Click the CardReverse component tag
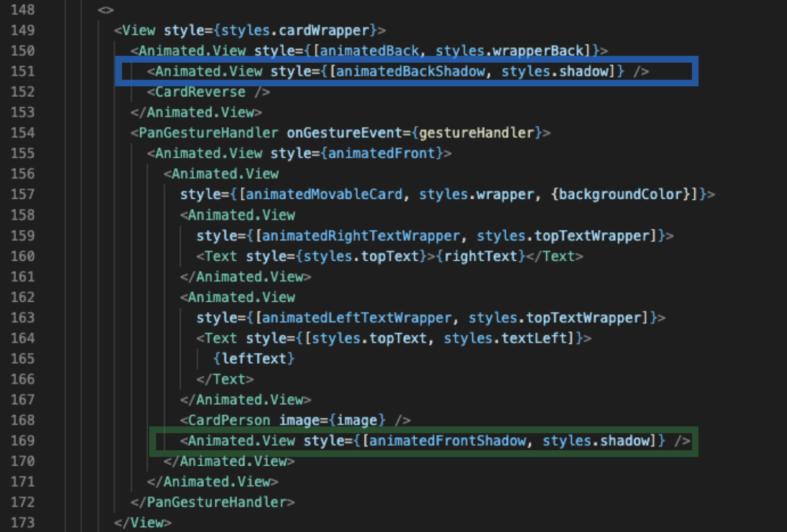The image size is (787, 532). pos(200,92)
